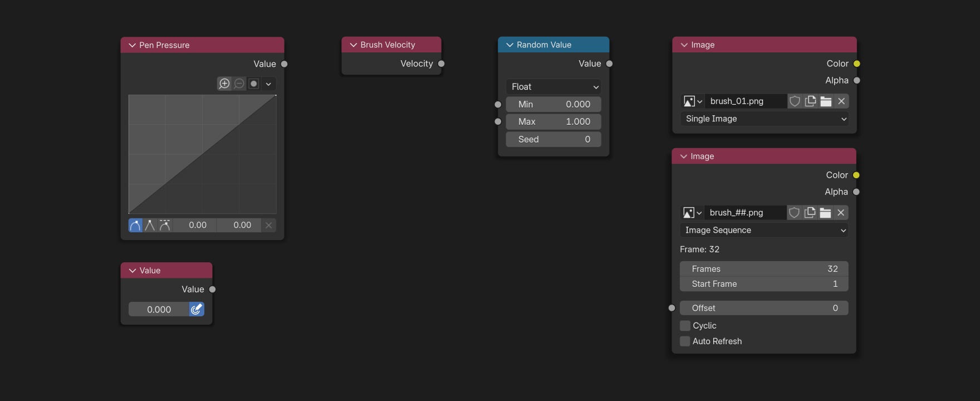Click the brush_01.png Alpha output socket
The height and width of the screenshot is (401, 980).
coord(857,80)
